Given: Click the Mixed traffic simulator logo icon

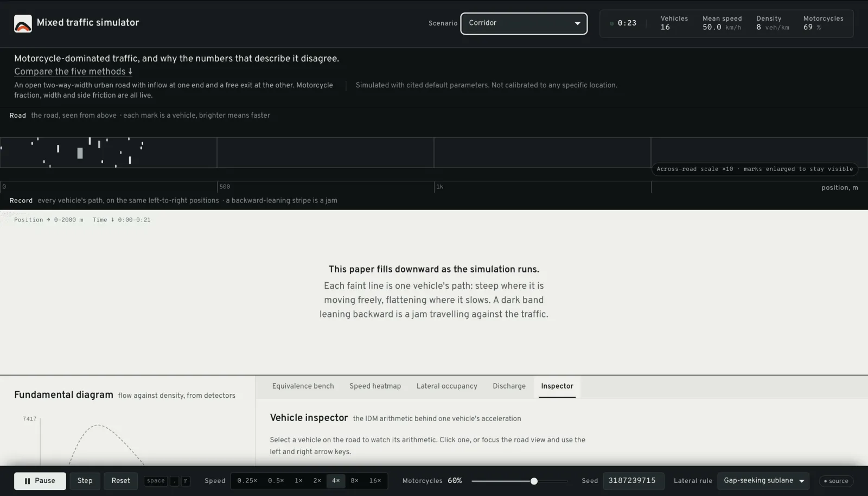Looking at the screenshot, I should point(23,23).
